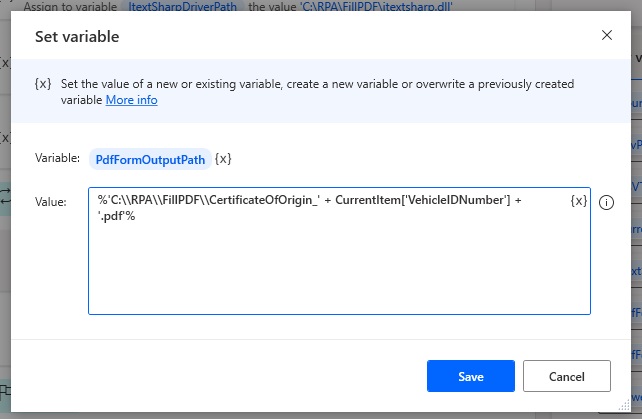Close the Set variable dialog with X
Image resolution: width=642 pixels, height=419 pixels.
coord(606,36)
